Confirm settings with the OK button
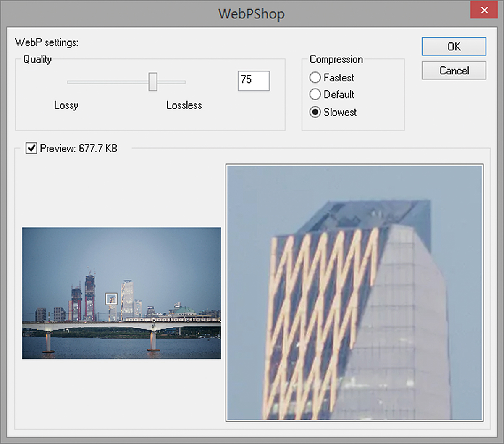This screenshot has height=444, width=504. [454, 47]
